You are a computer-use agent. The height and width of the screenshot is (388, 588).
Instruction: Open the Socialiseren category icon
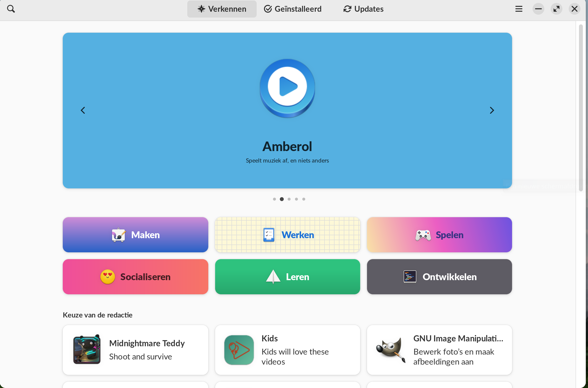pos(107,276)
